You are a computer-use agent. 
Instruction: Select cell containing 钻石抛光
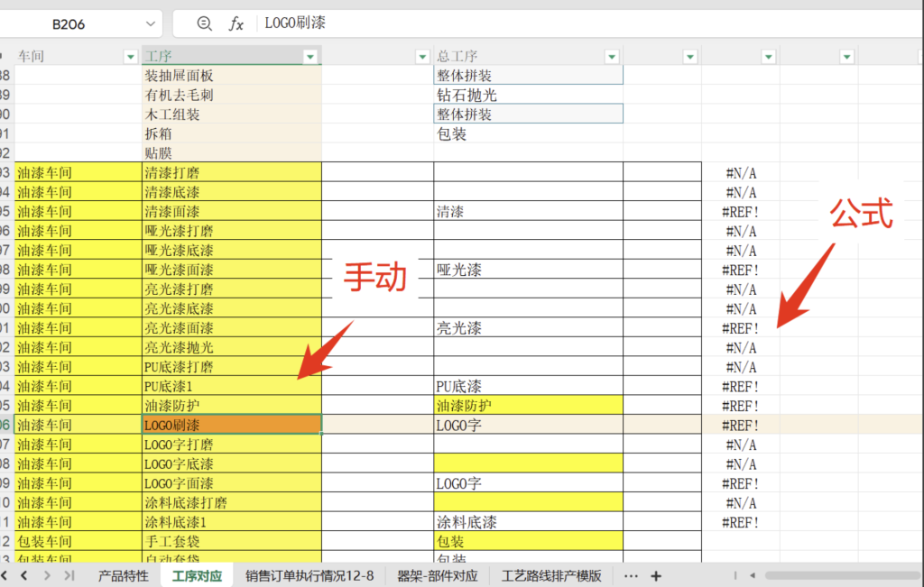[x=528, y=95]
